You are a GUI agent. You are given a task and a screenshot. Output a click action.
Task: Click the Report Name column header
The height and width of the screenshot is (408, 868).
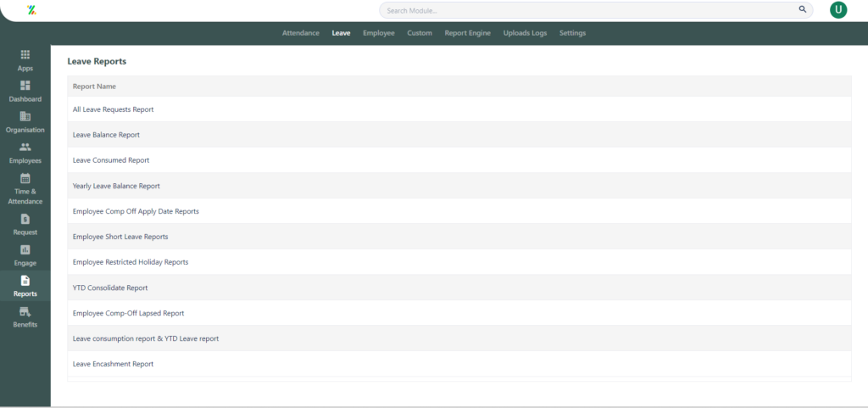[94, 87]
